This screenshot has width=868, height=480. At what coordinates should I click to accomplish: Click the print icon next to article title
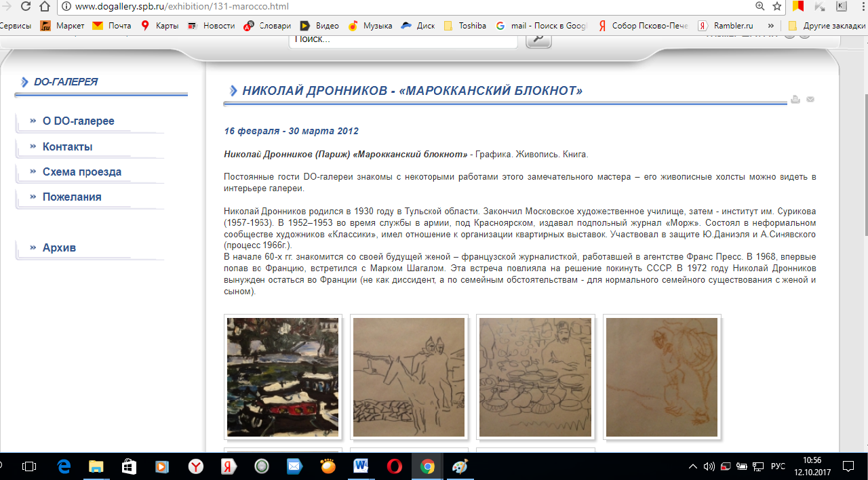[x=795, y=100]
